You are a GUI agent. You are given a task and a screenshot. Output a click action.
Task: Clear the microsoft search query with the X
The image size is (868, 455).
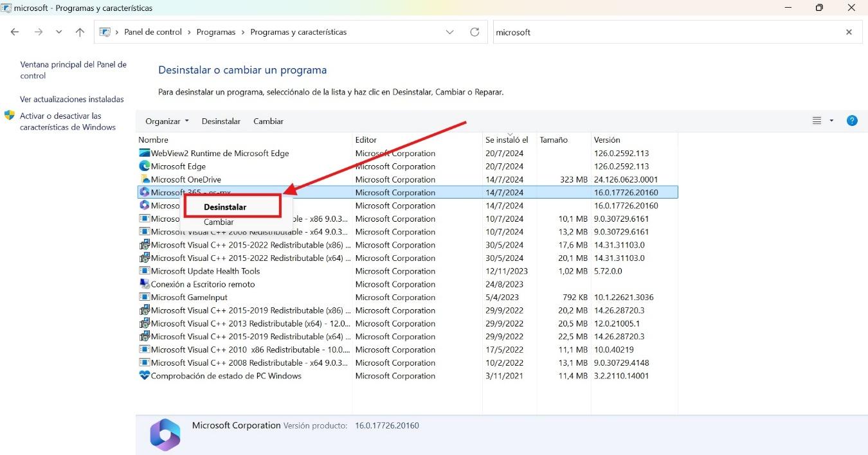pos(848,31)
